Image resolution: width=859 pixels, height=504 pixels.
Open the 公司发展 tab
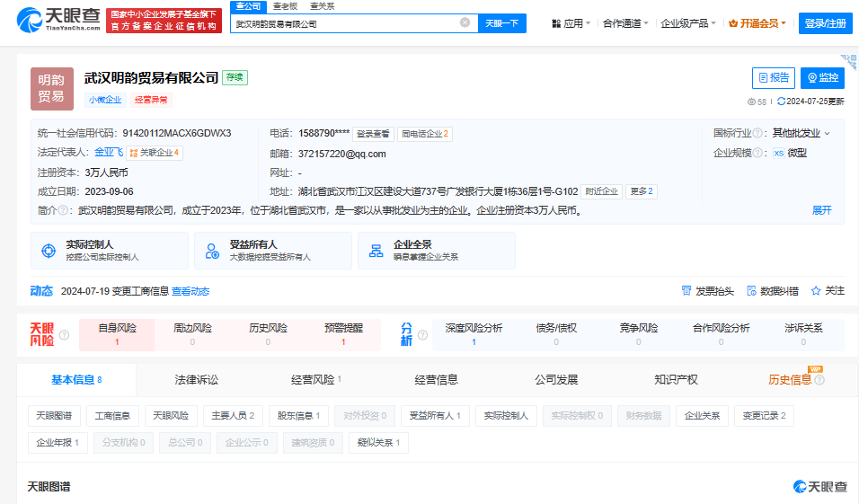pyautogui.click(x=556, y=380)
